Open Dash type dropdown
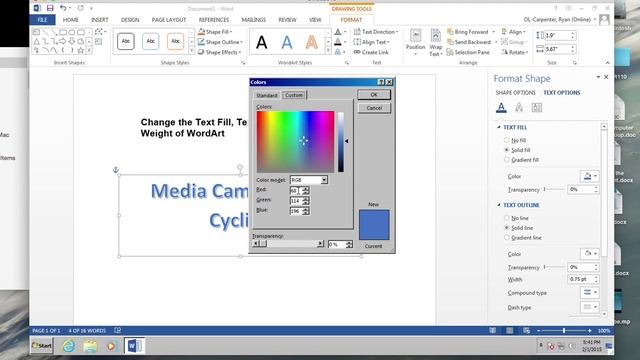This screenshot has height=360, width=640. point(589,307)
